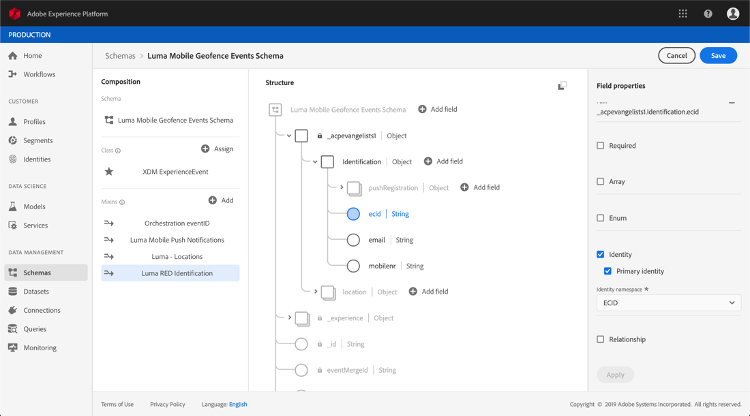Select the eventMergeId field node circle
Viewport: 750px width, 416px height.
tap(301, 370)
